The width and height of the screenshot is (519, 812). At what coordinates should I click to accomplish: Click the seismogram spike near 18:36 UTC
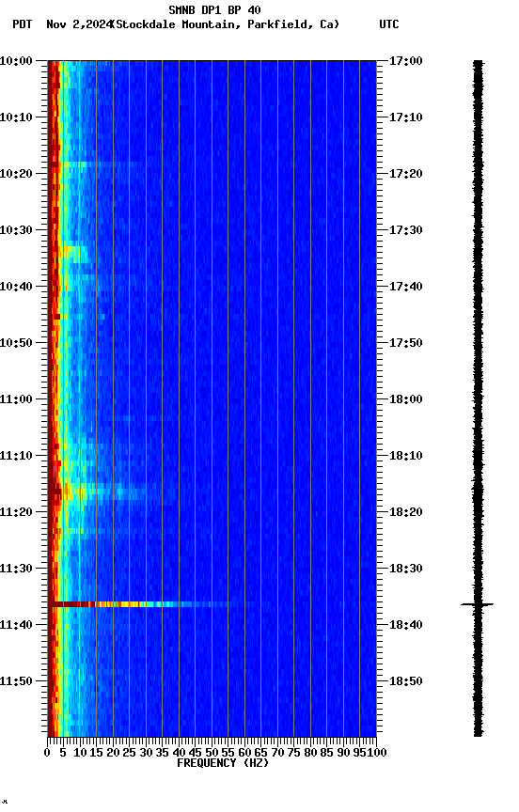[x=477, y=604]
